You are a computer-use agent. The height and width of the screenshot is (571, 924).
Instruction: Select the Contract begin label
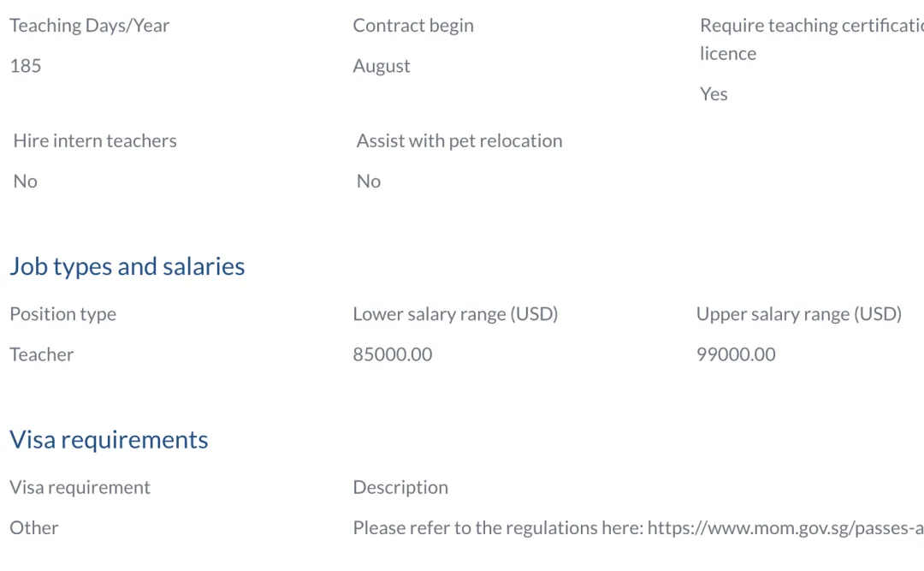tap(413, 26)
